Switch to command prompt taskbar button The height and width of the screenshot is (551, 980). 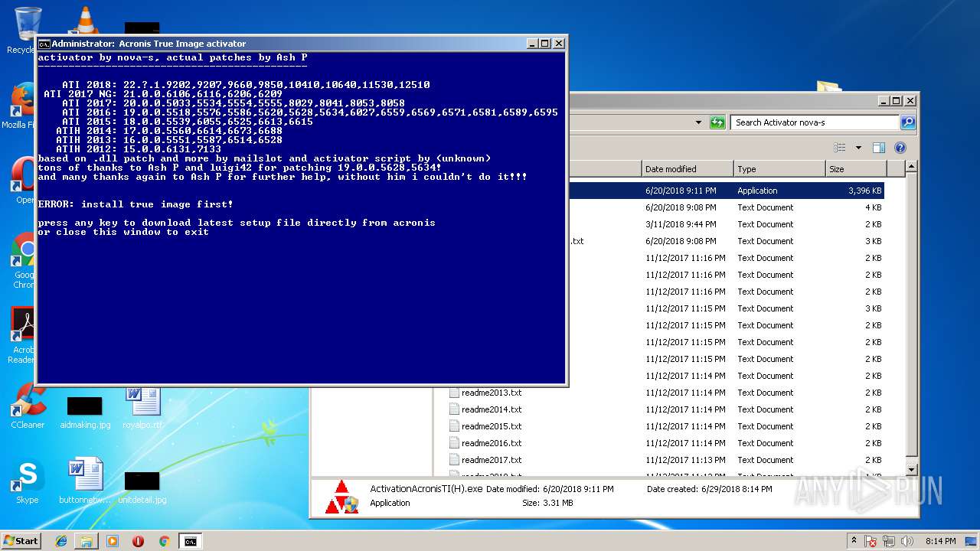pos(190,541)
